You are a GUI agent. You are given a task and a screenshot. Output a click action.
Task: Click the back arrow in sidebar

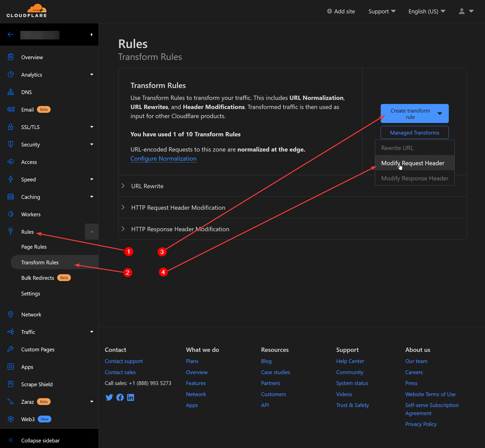click(x=11, y=35)
